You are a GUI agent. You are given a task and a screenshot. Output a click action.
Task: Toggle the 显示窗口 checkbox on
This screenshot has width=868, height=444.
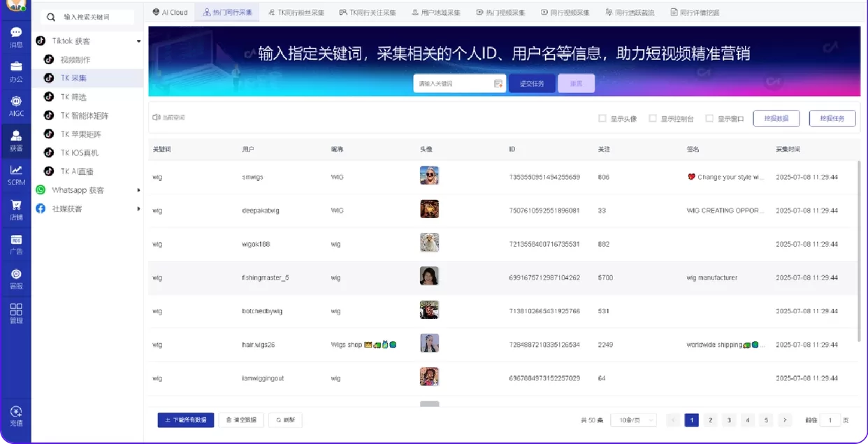[x=709, y=118]
